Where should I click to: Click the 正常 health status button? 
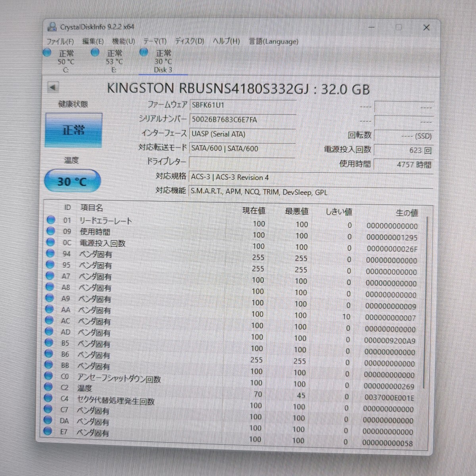[x=73, y=130]
